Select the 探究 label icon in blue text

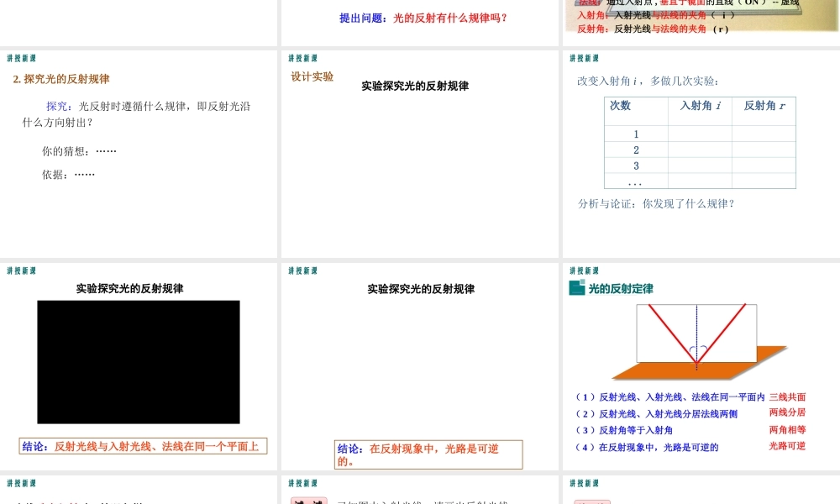click(55, 106)
